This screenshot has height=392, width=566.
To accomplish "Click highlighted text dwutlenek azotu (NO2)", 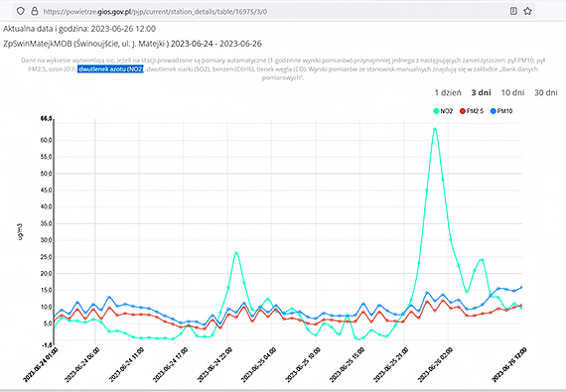I will click(110, 68).
